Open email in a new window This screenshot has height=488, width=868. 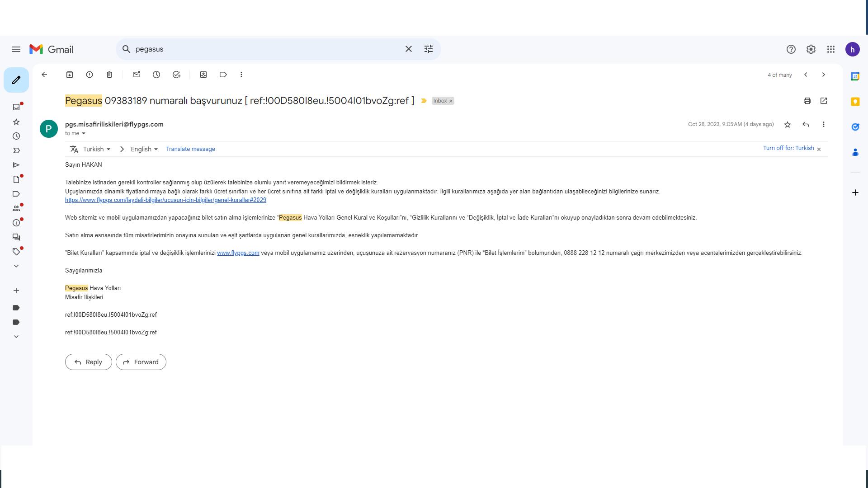(824, 101)
